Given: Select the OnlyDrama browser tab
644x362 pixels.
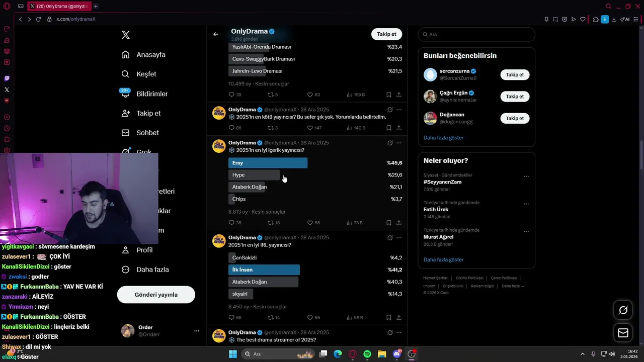Looking at the screenshot, I should 59,6.
